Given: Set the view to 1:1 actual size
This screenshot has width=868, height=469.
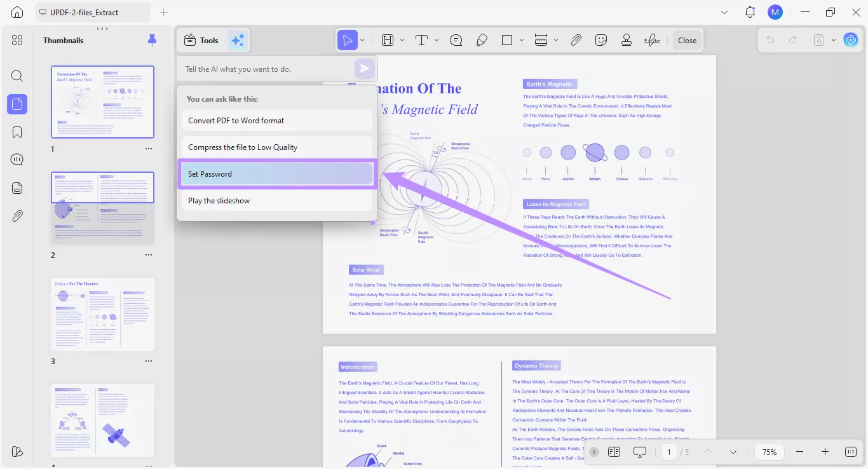Looking at the screenshot, I should [x=851, y=452].
